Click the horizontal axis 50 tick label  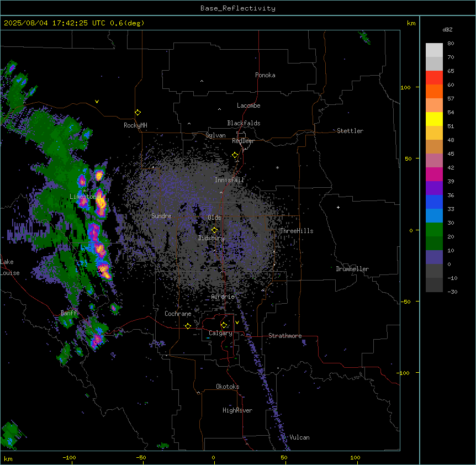284,457
